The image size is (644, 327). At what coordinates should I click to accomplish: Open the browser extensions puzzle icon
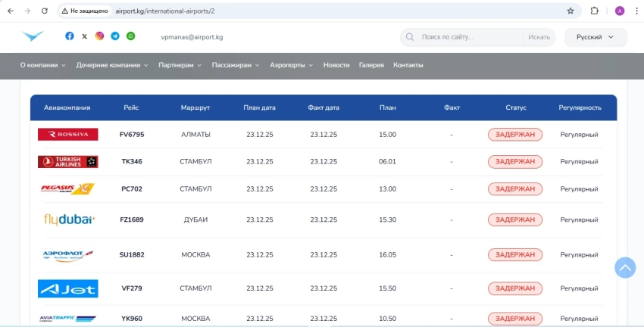coord(595,11)
